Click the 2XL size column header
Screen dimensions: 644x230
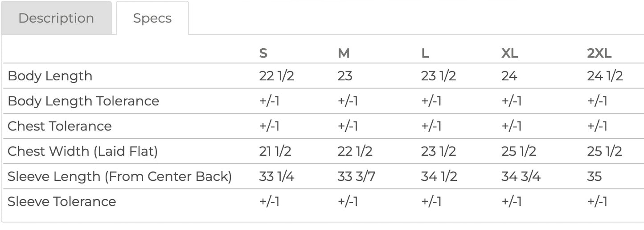tap(599, 54)
